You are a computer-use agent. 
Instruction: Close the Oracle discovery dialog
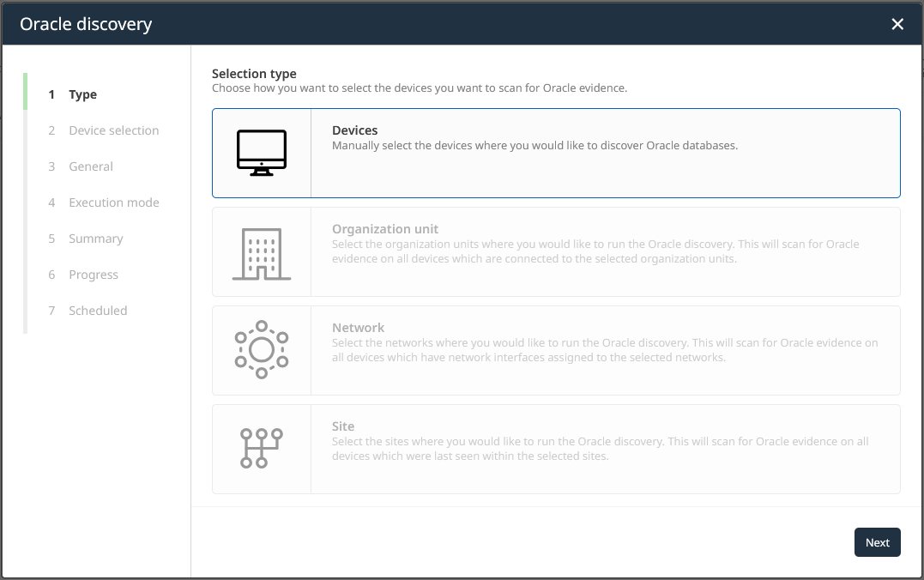click(x=897, y=24)
